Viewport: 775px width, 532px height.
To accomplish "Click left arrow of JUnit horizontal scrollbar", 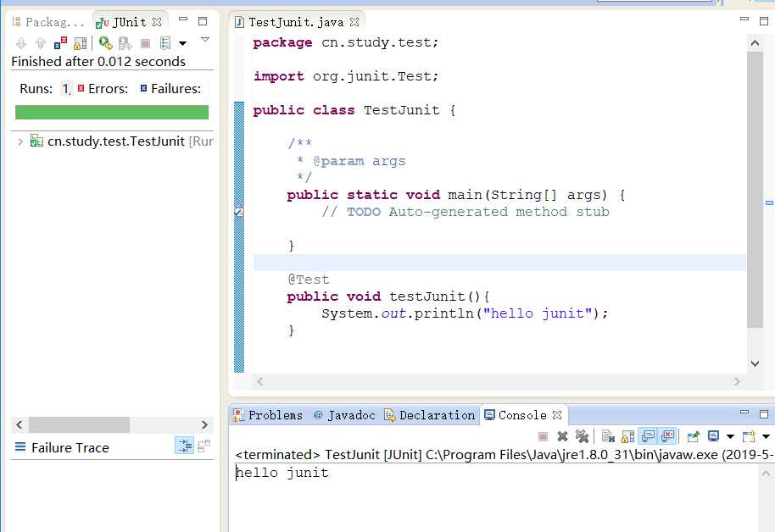I will coord(20,424).
